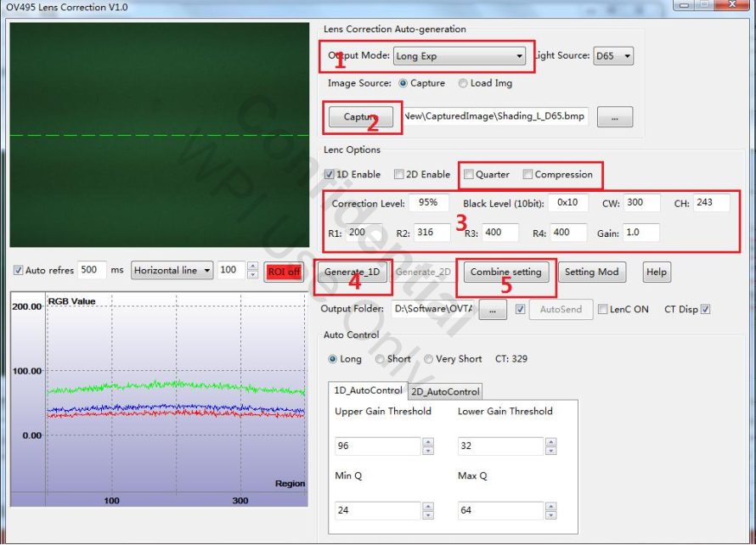Click the Combine setting button
The height and width of the screenshot is (545, 756).
(x=505, y=272)
